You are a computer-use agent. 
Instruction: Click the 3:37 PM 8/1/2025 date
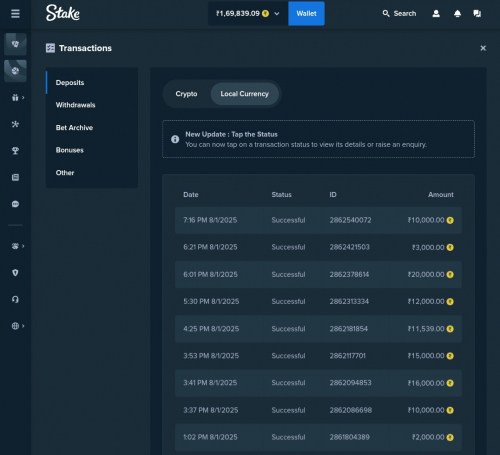click(x=211, y=410)
